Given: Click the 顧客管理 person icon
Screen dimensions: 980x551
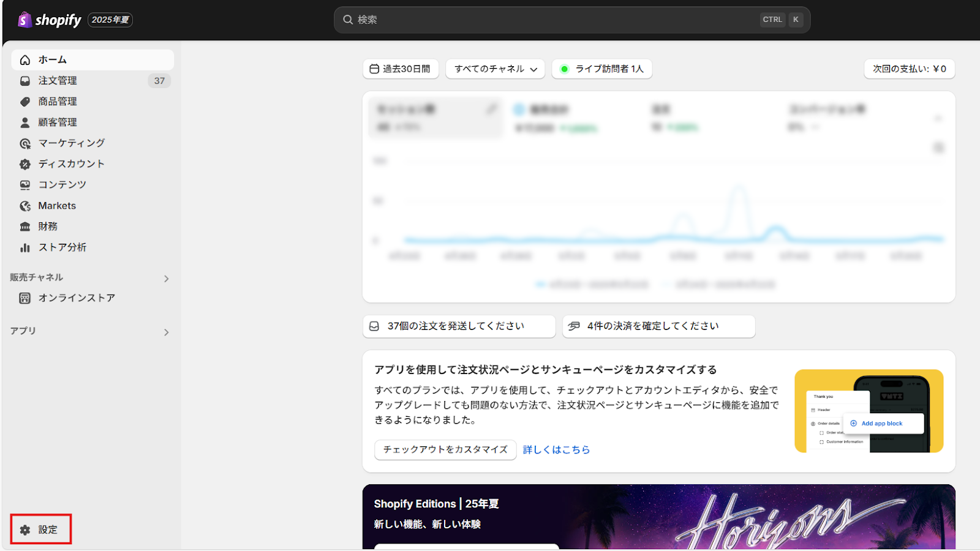Looking at the screenshot, I should click(x=25, y=122).
